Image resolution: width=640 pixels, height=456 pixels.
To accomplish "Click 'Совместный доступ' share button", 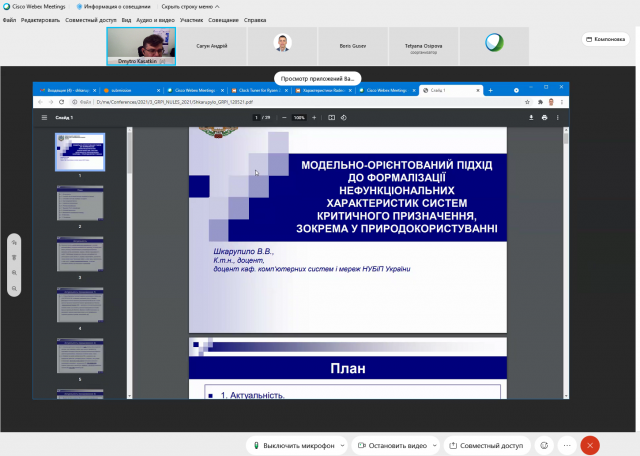I will click(x=487, y=445).
